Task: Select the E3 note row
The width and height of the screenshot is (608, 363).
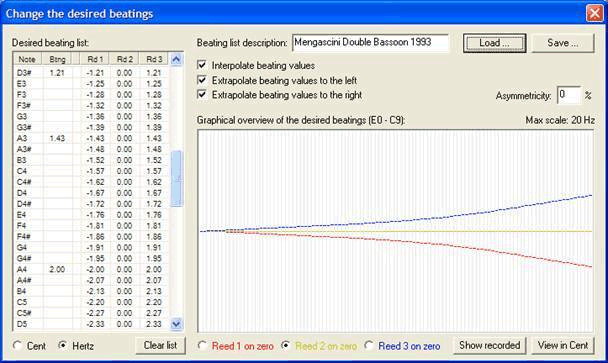Action: (91, 83)
